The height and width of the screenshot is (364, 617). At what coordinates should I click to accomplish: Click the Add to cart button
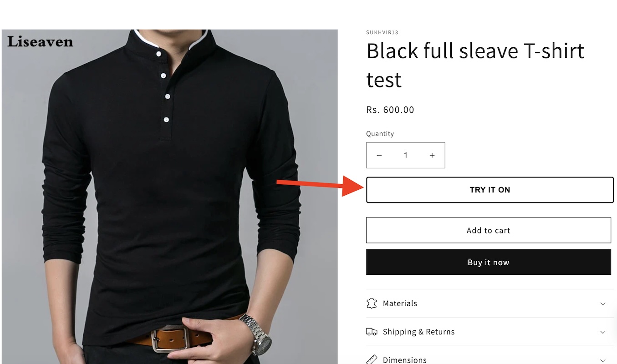488,230
